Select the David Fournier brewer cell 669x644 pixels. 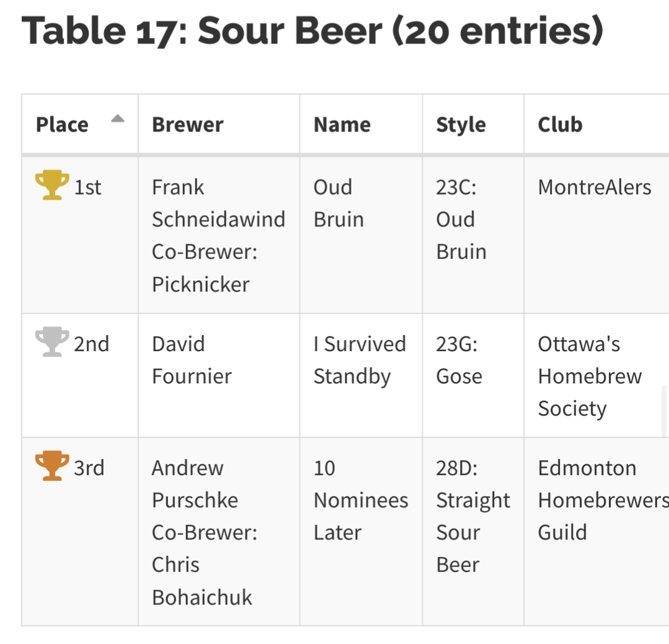[192, 360]
